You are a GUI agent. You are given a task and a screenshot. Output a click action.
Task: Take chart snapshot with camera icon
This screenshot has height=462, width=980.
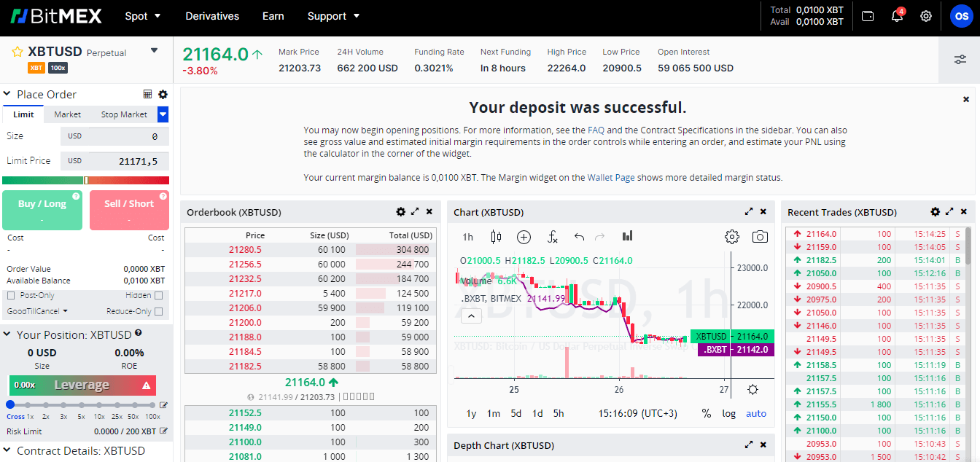coord(760,237)
